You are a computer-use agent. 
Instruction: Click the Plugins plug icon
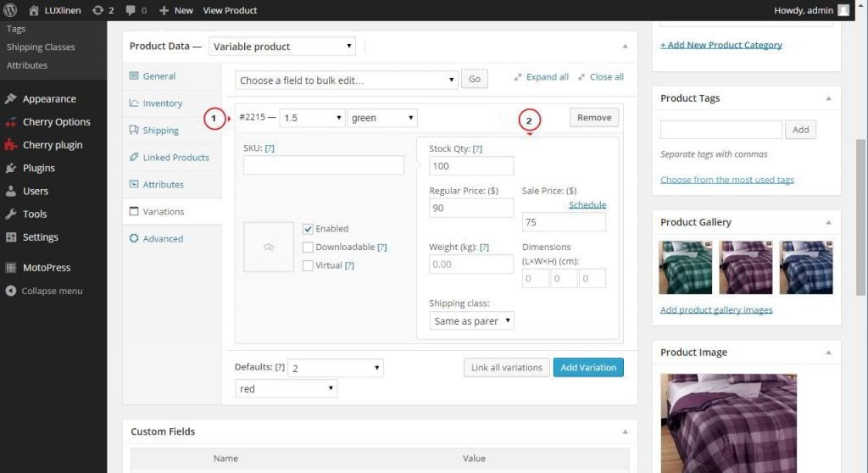coord(11,168)
